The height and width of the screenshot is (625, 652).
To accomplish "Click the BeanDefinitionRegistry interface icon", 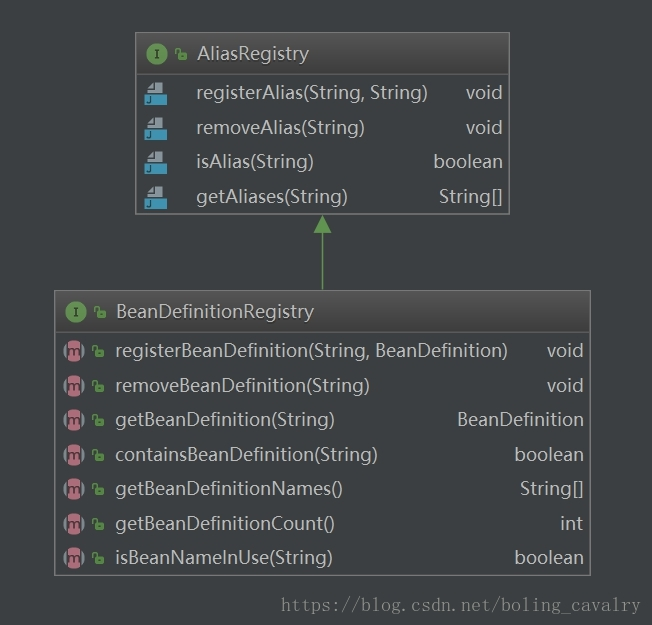I will tap(75, 312).
